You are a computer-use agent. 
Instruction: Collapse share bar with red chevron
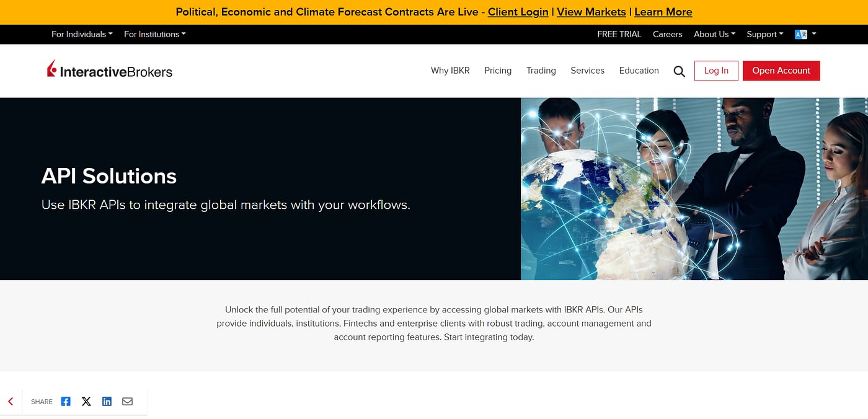[11, 402]
